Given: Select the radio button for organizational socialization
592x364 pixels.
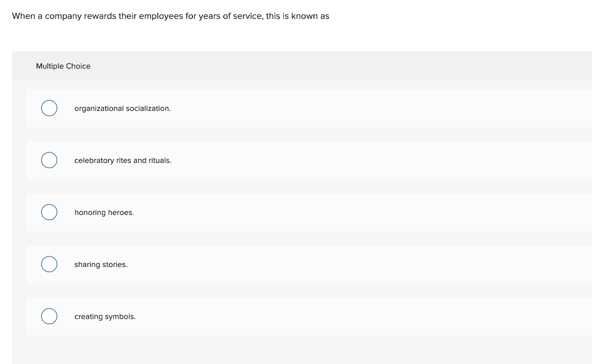Looking at the screenshot, I should click(49, 108).
